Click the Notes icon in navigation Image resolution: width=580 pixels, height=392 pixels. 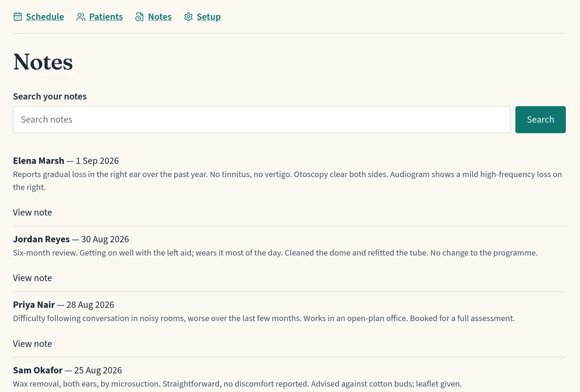click(140, 17)
